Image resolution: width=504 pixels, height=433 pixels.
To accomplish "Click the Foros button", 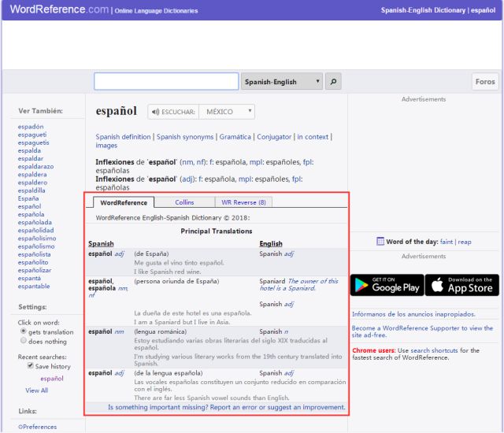I will click(x=485, y=81).
